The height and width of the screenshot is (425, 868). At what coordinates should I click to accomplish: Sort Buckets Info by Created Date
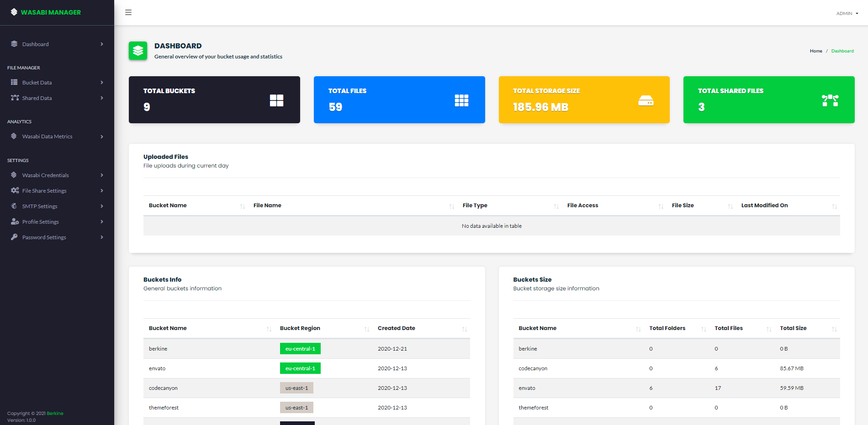pyautogui.click(x=396, y=328)
